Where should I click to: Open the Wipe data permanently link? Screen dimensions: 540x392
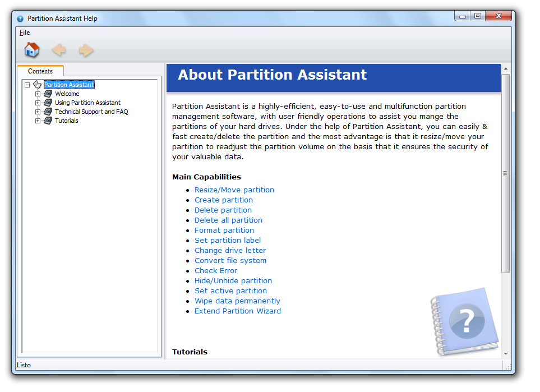coord(237,301)
